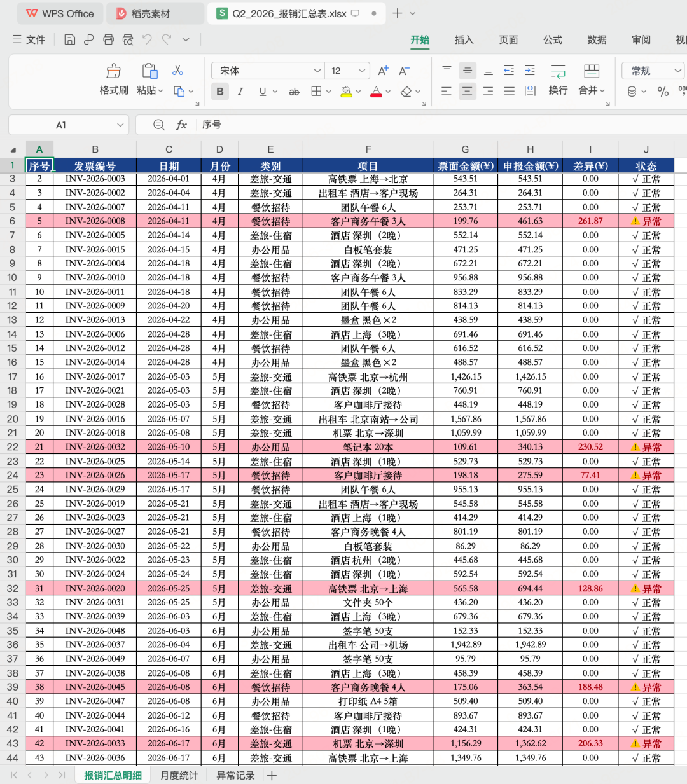Apply the yellow fill color
Screen dimensions: 687x784
346,92
